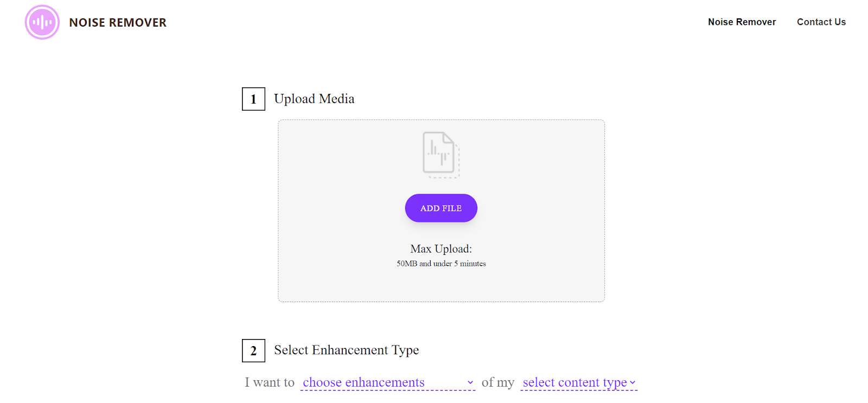Click the chevron arrow of choose enhancements
Screen dimensions: 868x403
(470, 383)
